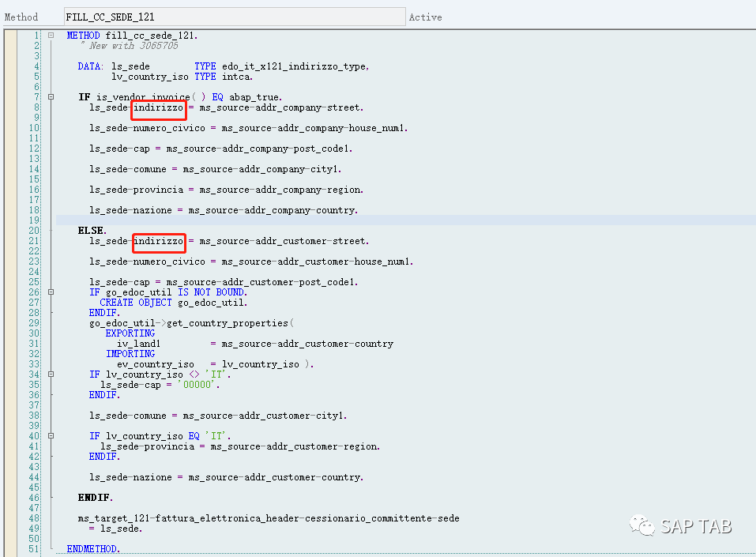
Task: Click 'ms_source-addr_customer-region' on line 41
Action: click(x=295, y=446)
